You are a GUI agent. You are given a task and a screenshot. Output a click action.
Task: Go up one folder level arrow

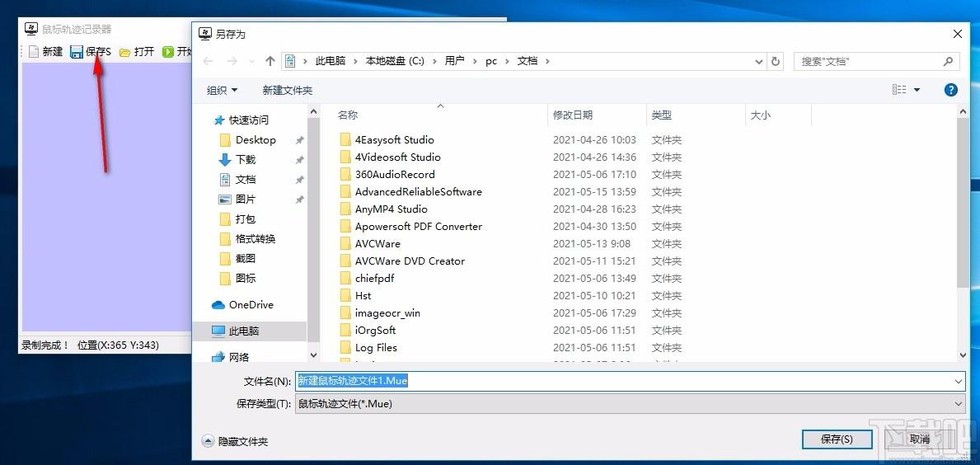[x=270, y=61]
